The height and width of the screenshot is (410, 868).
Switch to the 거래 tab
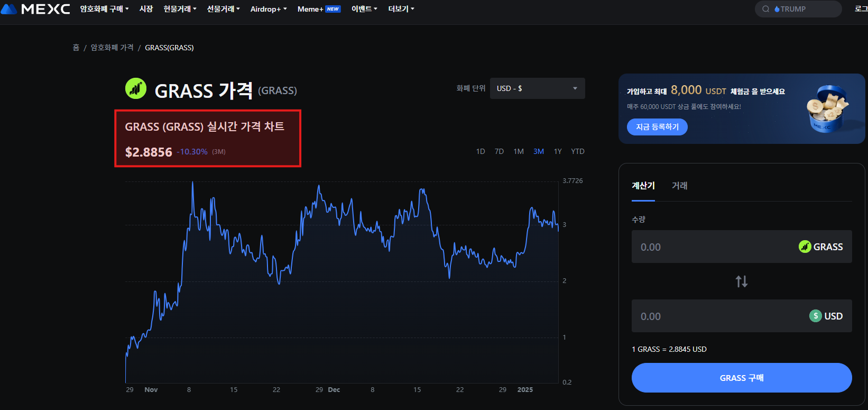click(x=680, y=186)
